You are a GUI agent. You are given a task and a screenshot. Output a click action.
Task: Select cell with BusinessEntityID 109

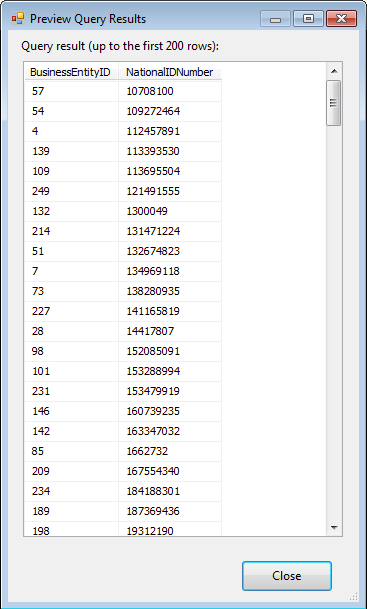pos(71,171)
